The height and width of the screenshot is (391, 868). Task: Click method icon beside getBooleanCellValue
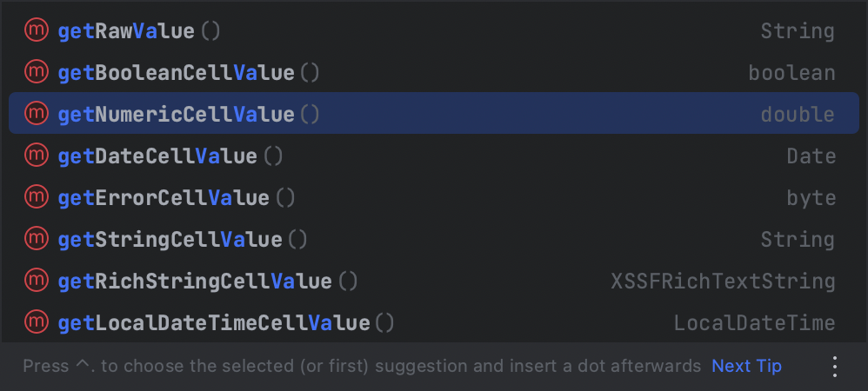pos(36,73)
